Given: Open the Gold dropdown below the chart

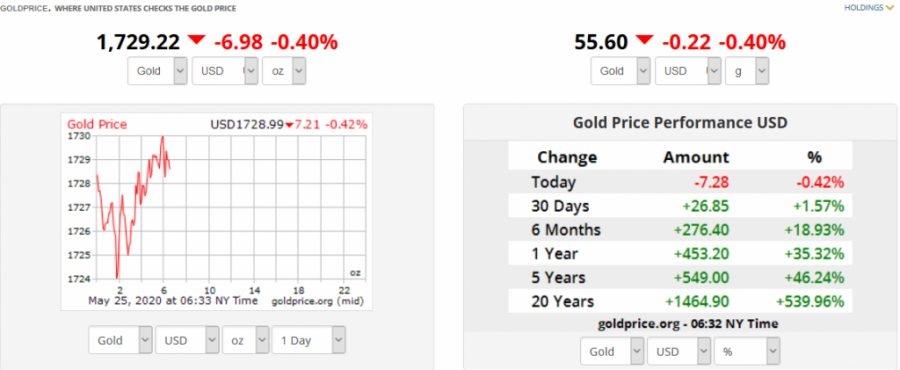Looking at the screenshot, I should coord(121,340).
